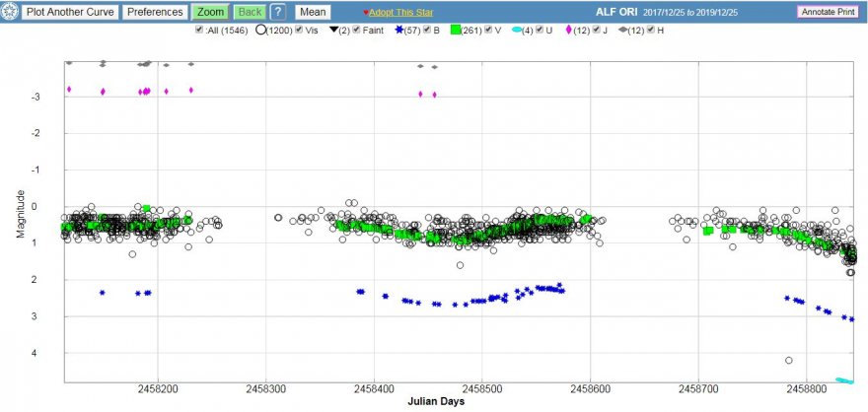This screenshot has height=412, width=868.
Task: Click the gray H-band legend symbol
Action: (623, 31)
